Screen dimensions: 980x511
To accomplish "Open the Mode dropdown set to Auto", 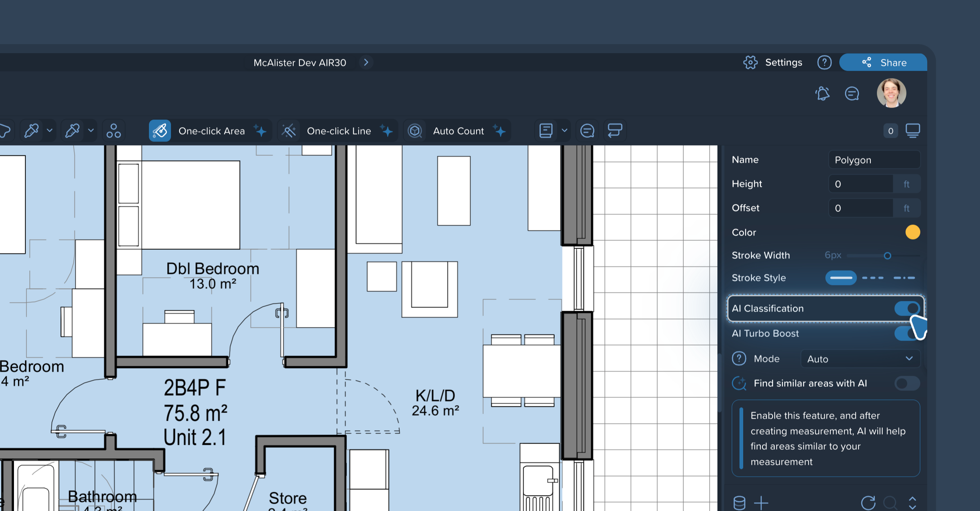I will (x=860, y=359).
